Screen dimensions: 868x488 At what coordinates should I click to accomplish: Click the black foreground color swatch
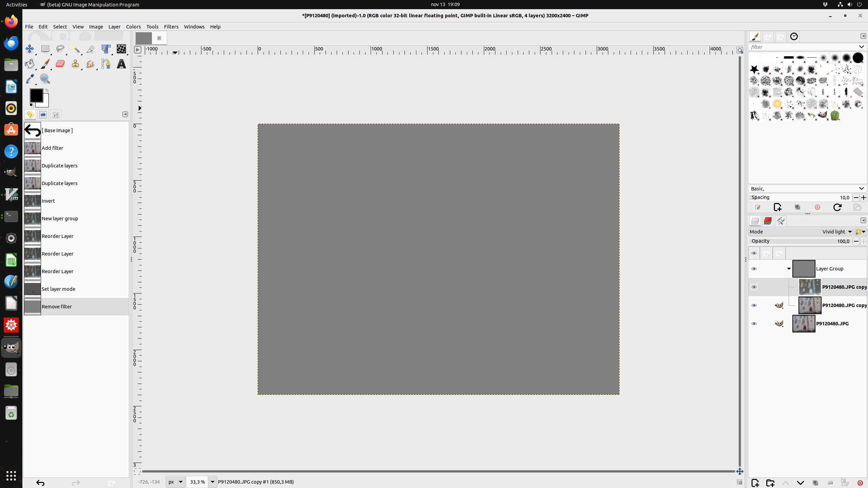click(x=36, y=96)
